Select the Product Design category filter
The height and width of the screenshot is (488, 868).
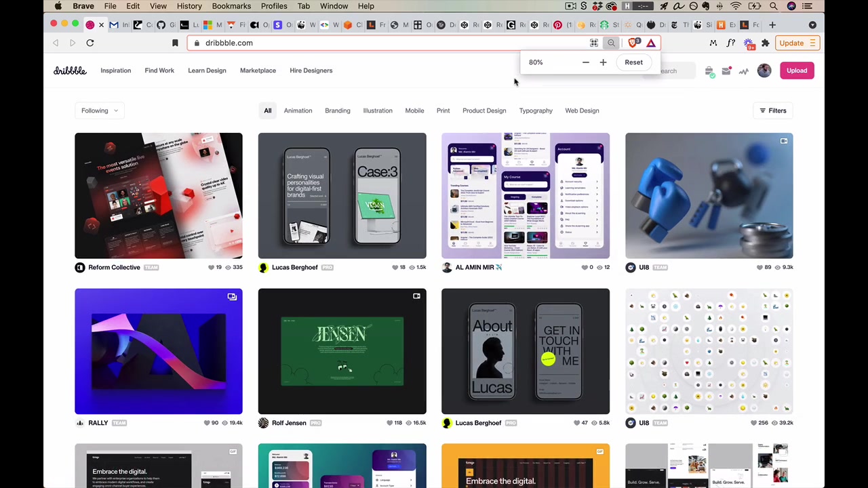[484, 110]
